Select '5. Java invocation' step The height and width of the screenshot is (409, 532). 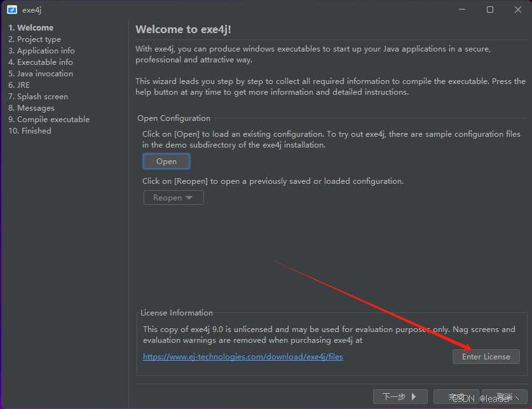click(x=41, y=74)
